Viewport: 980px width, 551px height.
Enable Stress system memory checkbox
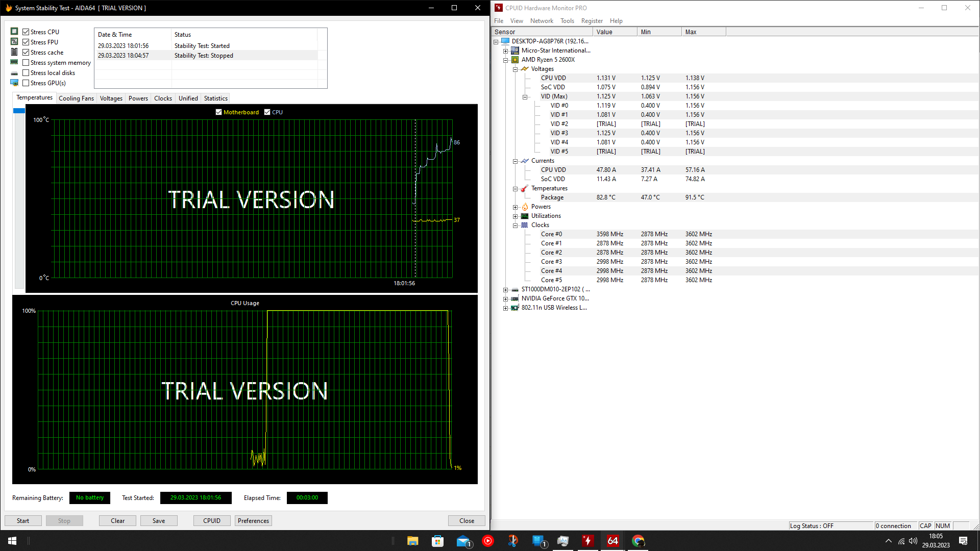(x=26, y=63)
